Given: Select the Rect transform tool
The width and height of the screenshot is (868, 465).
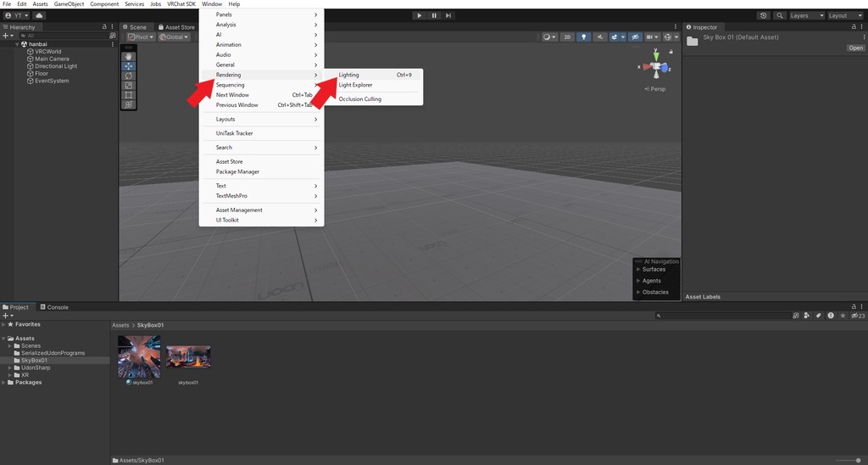Looking at the screenshot, I should pos(129,95).
